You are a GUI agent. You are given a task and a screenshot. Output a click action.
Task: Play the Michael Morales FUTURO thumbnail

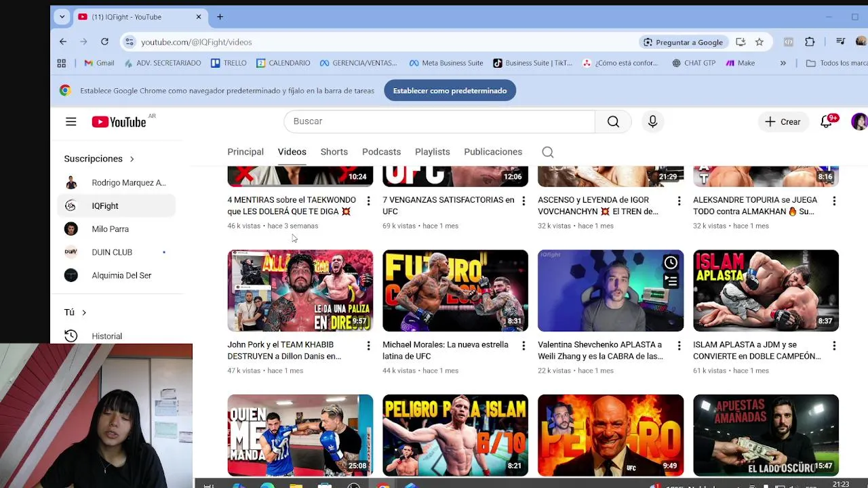(x=455, y=291)
